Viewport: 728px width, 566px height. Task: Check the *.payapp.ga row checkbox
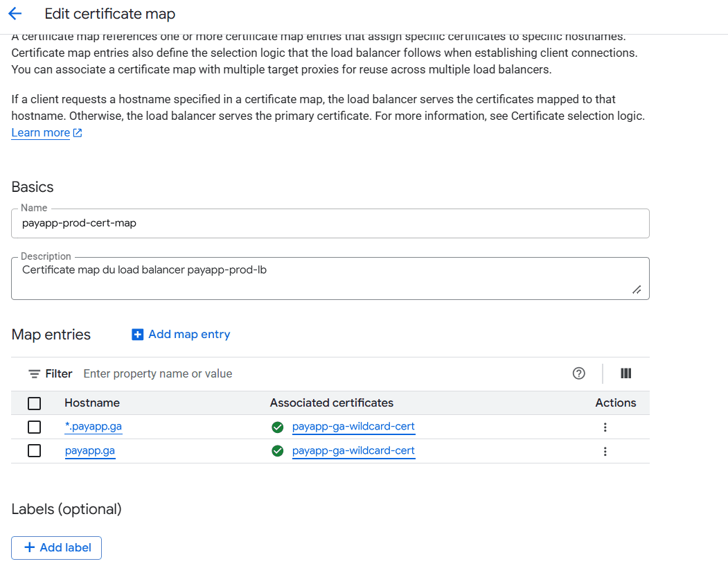coord(35,427)
